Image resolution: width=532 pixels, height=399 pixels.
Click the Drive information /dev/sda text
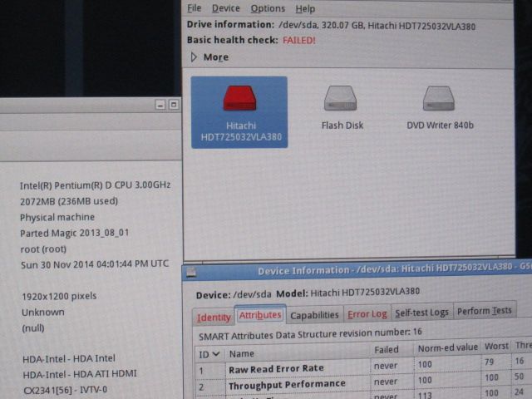pos(331,25)
